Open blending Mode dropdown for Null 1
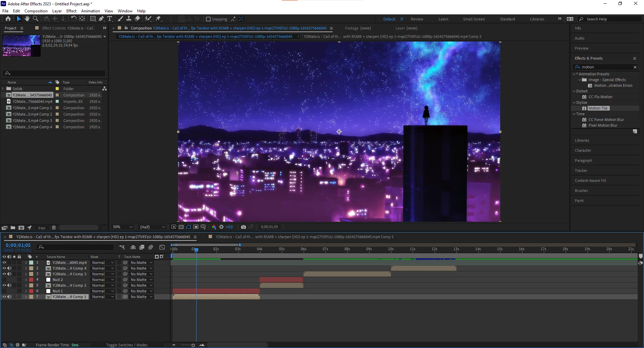644x348 pixels. [x=103, y=291]
